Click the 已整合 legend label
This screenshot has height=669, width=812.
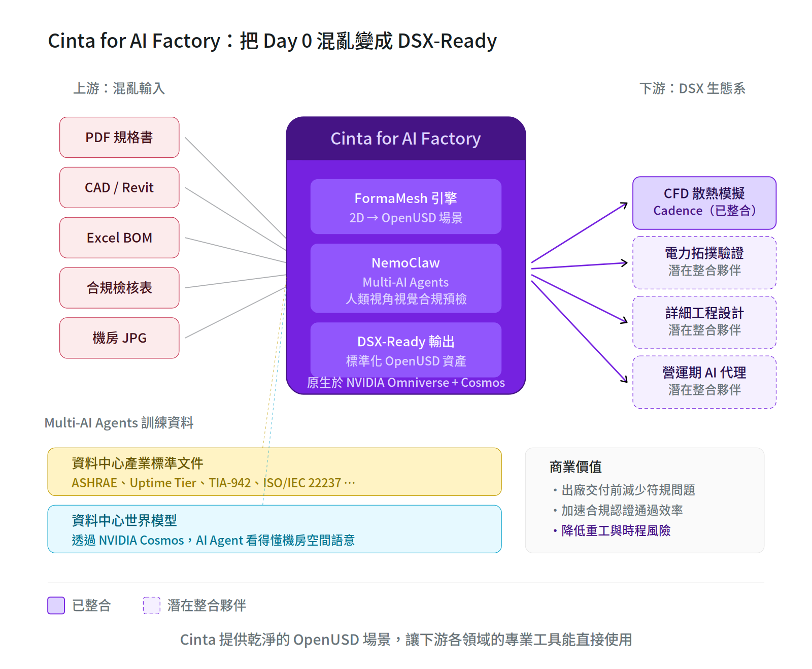pos(91,606)
